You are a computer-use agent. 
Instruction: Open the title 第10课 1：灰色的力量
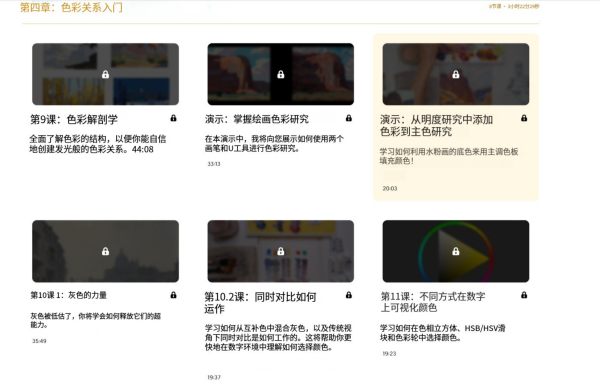[68, 295]
